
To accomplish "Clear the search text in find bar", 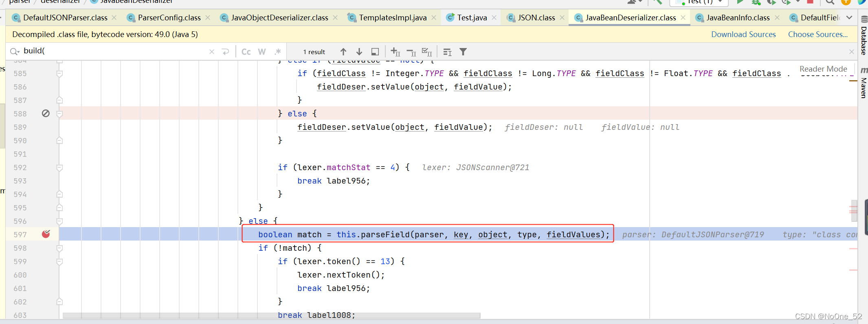I will point(212,52).
